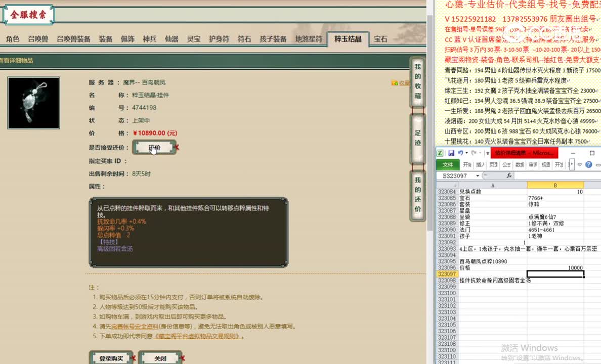Viewport: 601px width, 364px height.
Task: Click the 登录购买 button
Action: pyautogui.click(x=110, y=357)
